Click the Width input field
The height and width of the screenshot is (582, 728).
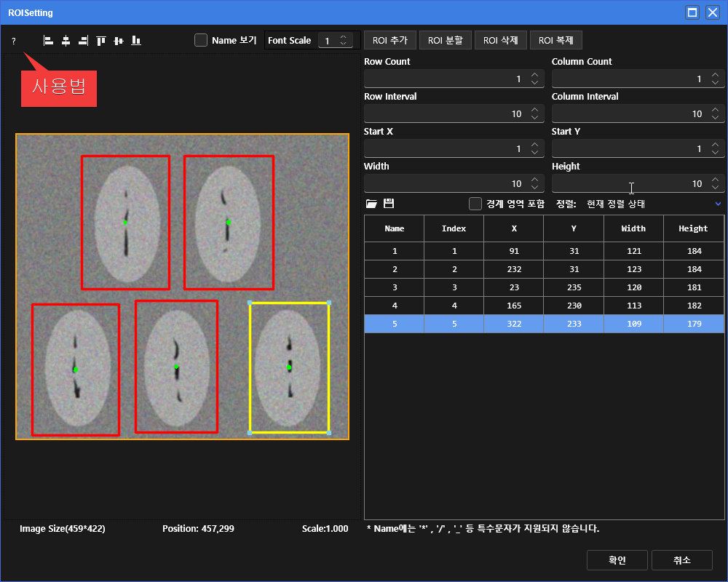(444, 184)
